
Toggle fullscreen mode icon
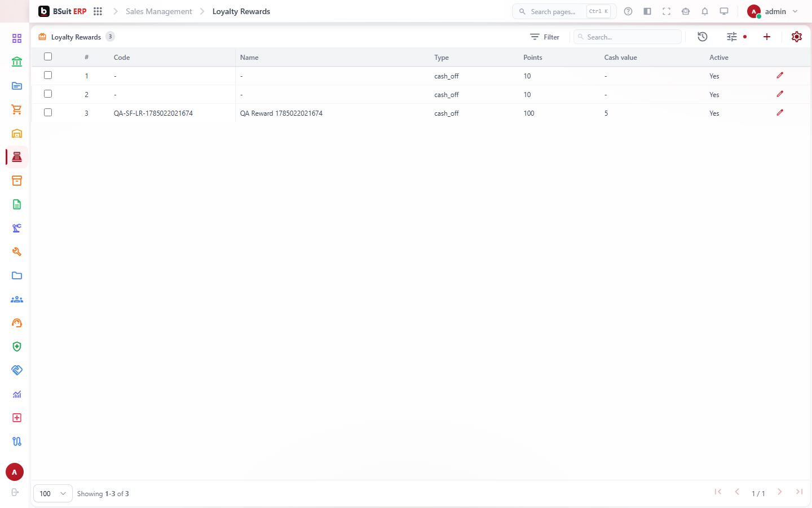click(x=667, y=11)
